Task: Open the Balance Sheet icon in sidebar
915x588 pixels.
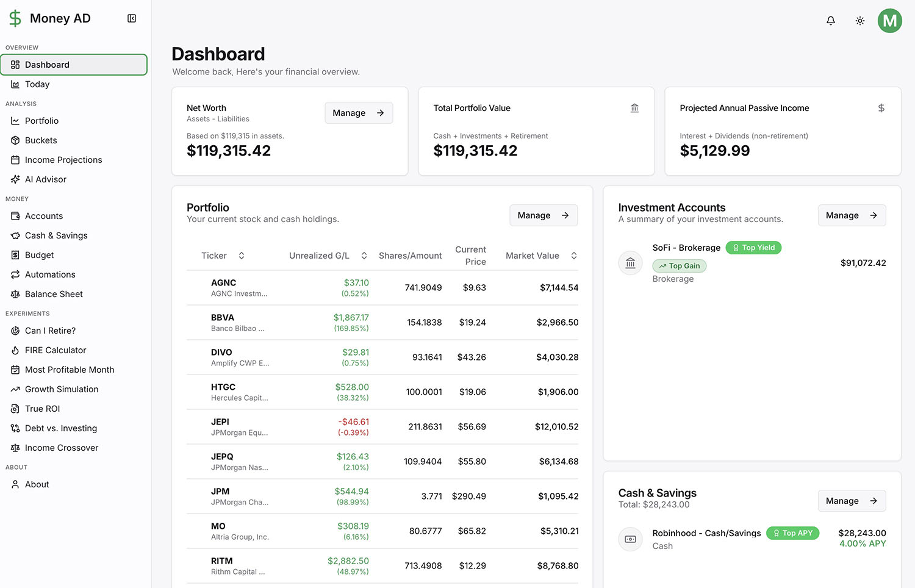Action: [x=15, y=294]
